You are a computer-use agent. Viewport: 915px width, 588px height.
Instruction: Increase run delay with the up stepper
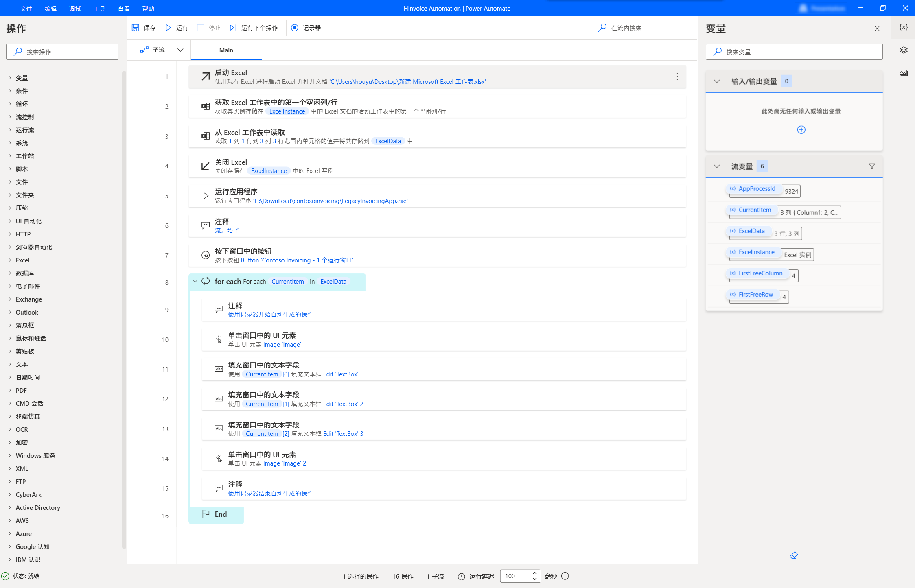[534, 573]
